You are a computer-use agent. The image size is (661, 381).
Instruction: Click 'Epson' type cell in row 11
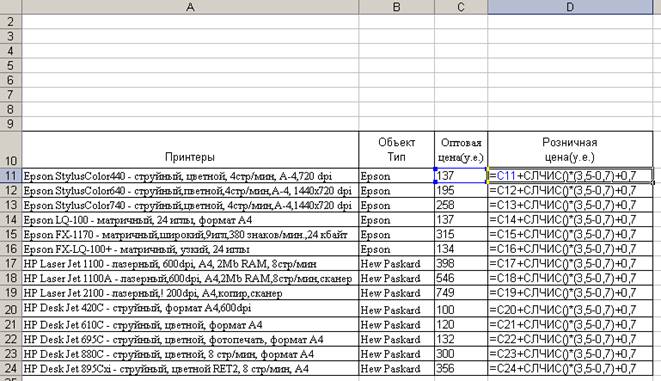[x=396, y=176]
